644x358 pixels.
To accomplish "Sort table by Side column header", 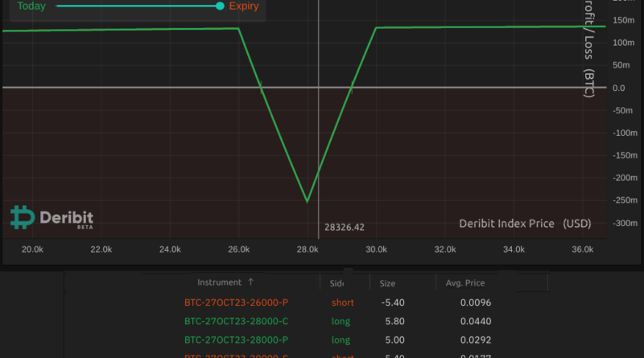I will (x=337, y=283).
